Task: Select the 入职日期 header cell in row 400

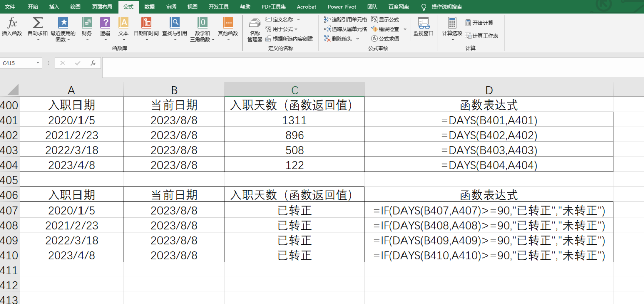Action: point(71,105)
